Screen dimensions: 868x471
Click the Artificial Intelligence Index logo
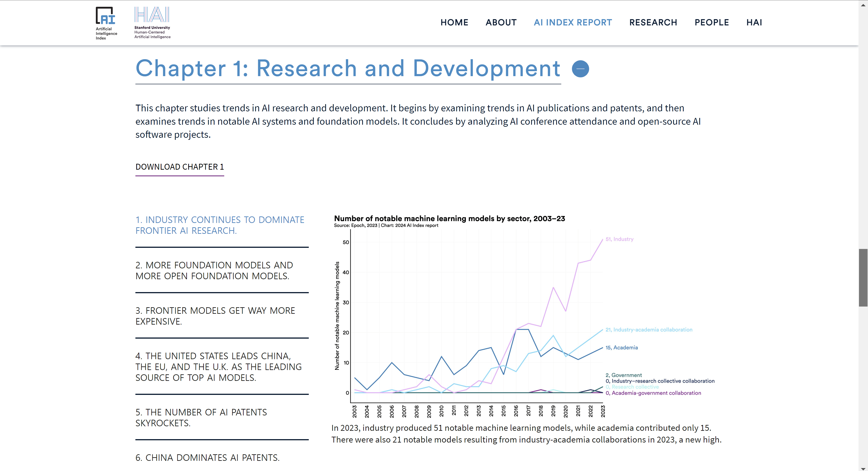click(106, 23)
